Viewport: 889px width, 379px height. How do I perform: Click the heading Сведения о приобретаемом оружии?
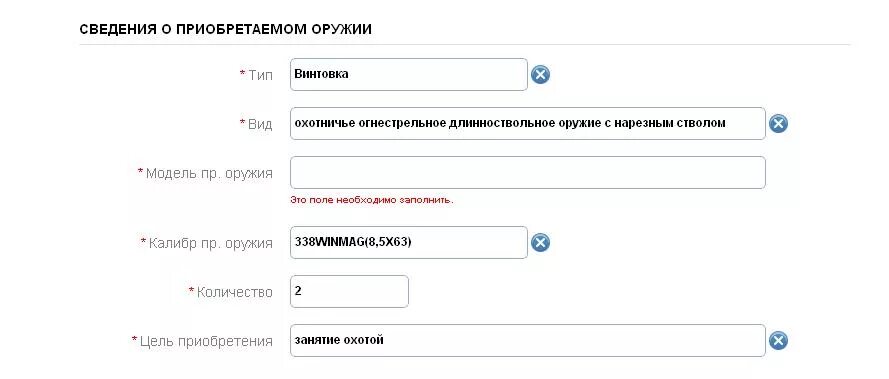[x=226, y=30]
